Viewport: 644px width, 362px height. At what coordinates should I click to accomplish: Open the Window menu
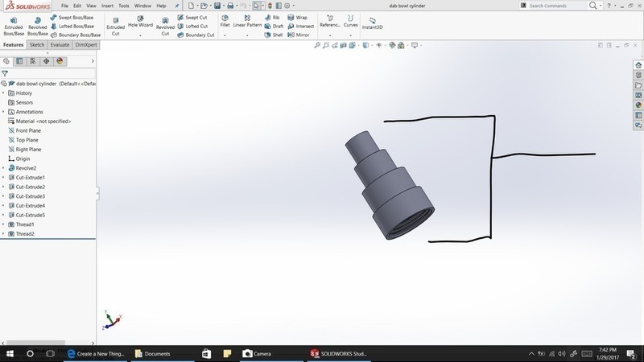pos(142,6)
